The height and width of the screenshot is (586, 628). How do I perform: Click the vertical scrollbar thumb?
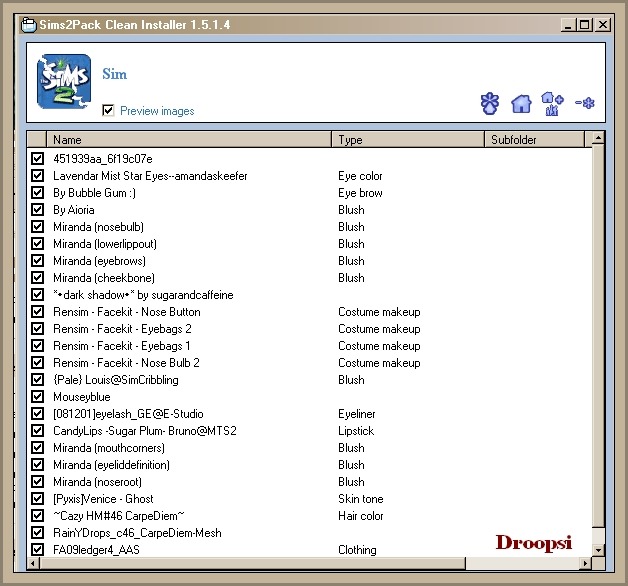(598, 336)
